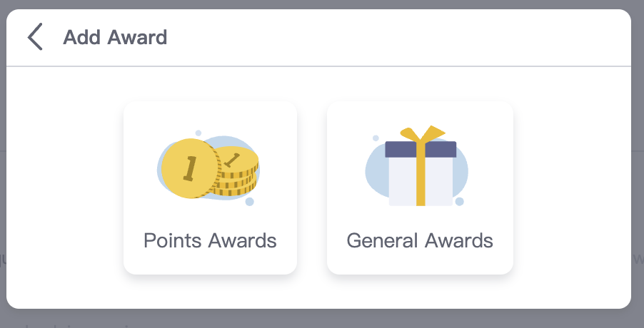Click the "General Awards" label text

click(420, 240)
